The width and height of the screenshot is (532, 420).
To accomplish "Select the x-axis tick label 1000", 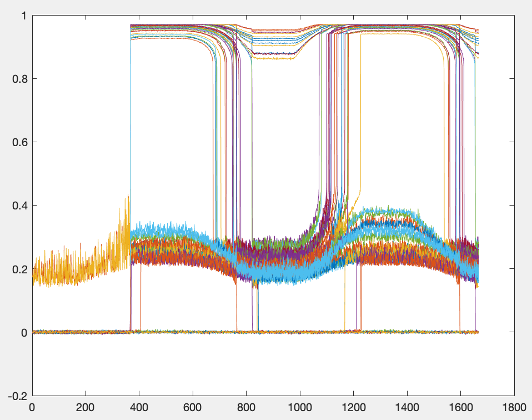I will [x=300, y=407].
